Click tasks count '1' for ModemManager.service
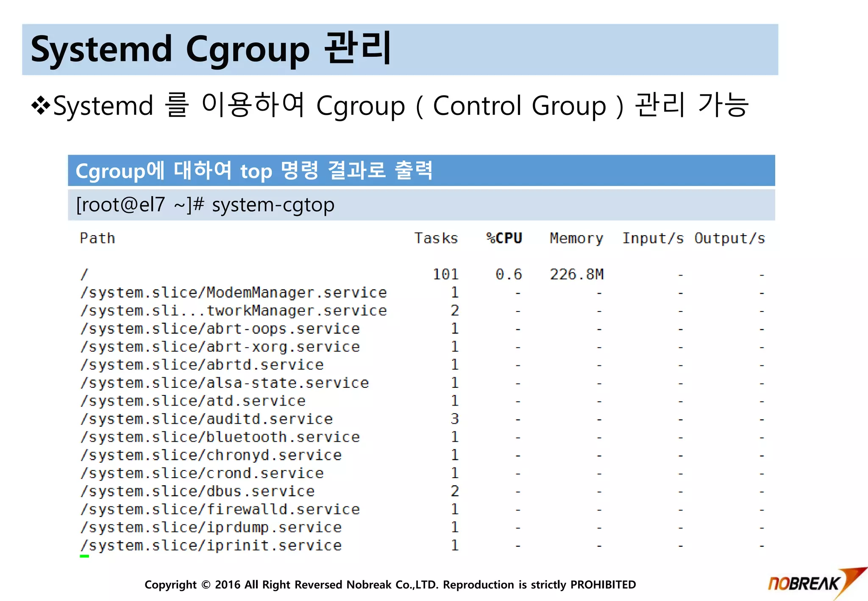Image resolution: width=868 pixels, height=601 pixels. [455, 292]
